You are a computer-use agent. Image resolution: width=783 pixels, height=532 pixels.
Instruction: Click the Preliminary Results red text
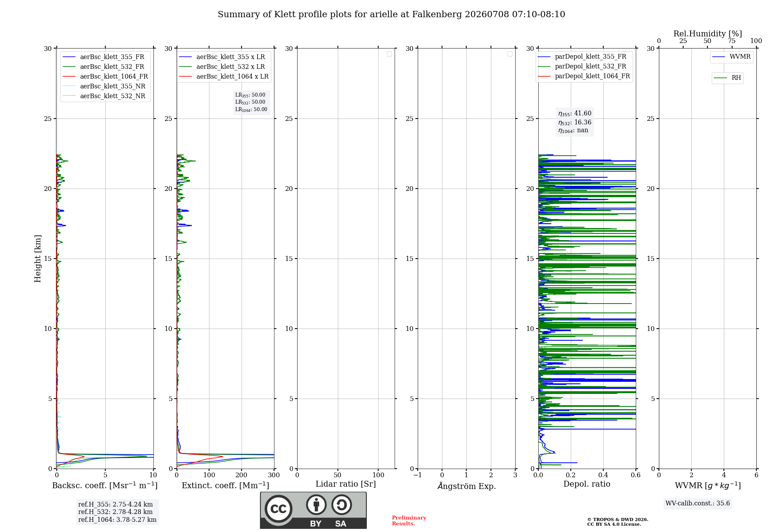(x=409, y=521)
